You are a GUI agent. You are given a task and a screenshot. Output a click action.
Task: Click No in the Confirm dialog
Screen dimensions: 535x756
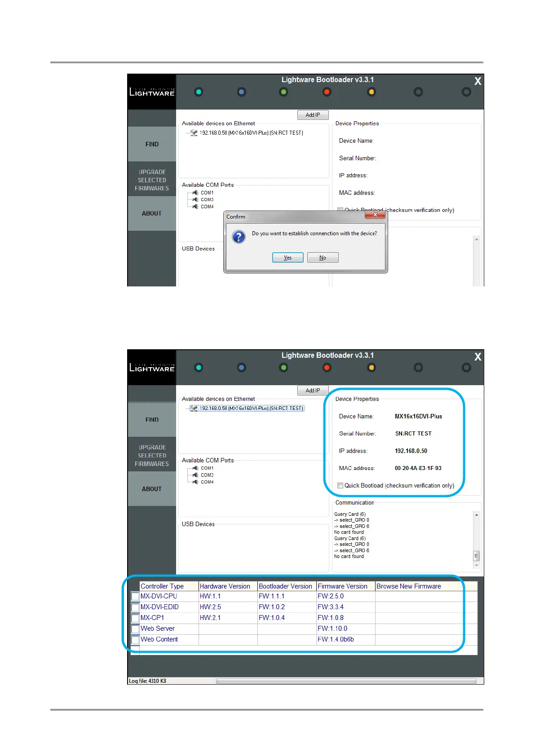(x=323, y=258)
